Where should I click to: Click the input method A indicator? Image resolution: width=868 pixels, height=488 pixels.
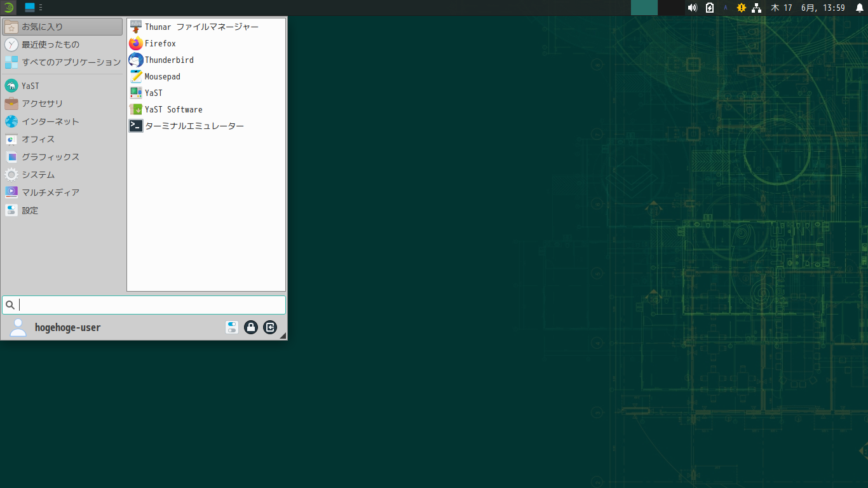pyautogui.click(x=726, y=8)
